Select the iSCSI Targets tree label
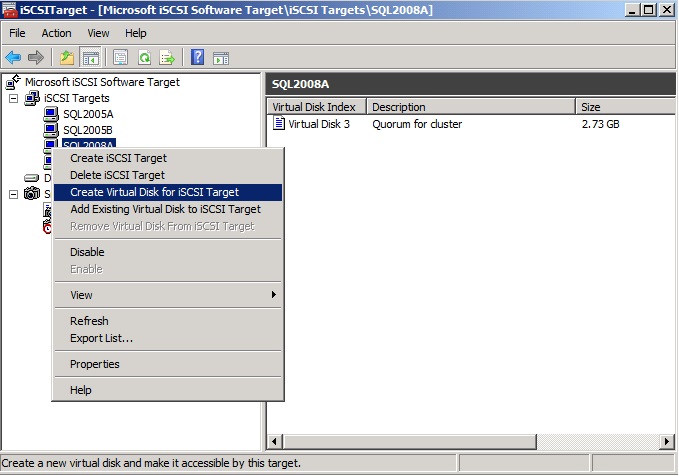679x476 pixels. (77, 98)
